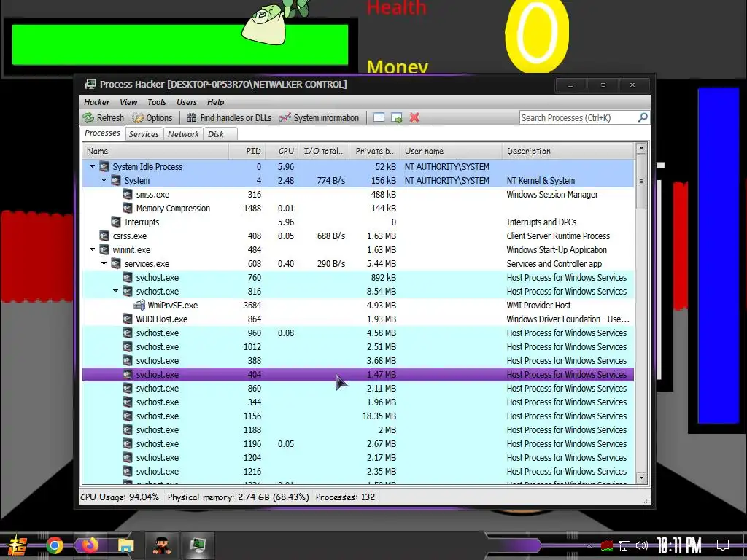Click the 18.35 MB private bytes value
747x560 pixels.
[x=379, y=416]
